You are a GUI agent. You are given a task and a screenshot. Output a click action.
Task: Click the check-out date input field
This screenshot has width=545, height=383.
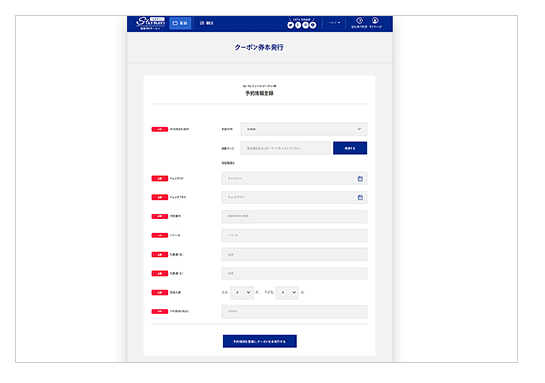[x=294, y=197]
